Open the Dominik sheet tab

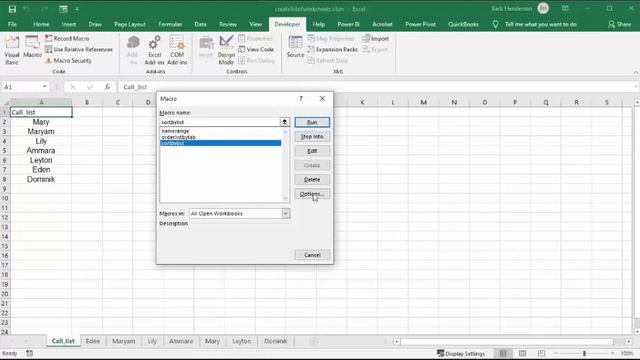click(x=276, y=341)
